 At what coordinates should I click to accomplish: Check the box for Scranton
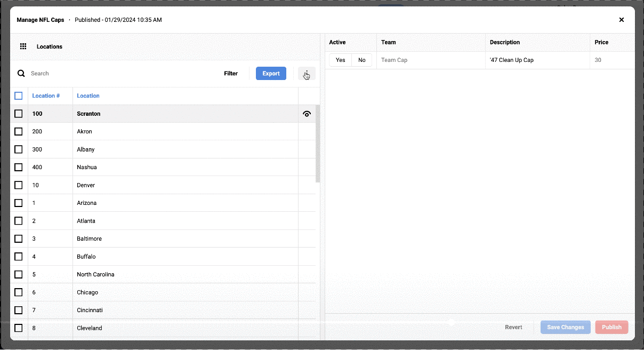click(x=19, y=114)
